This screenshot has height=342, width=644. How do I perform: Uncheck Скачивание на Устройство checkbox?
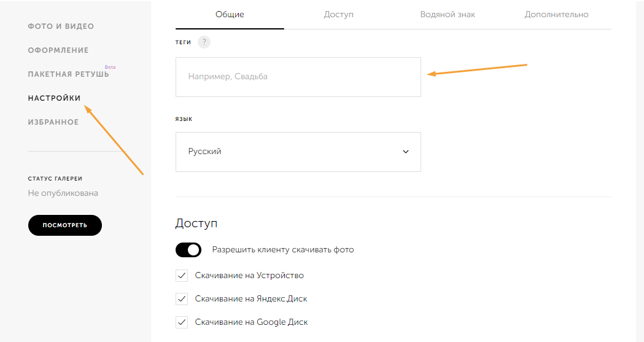pyautogui.click(x=182, y=276)
